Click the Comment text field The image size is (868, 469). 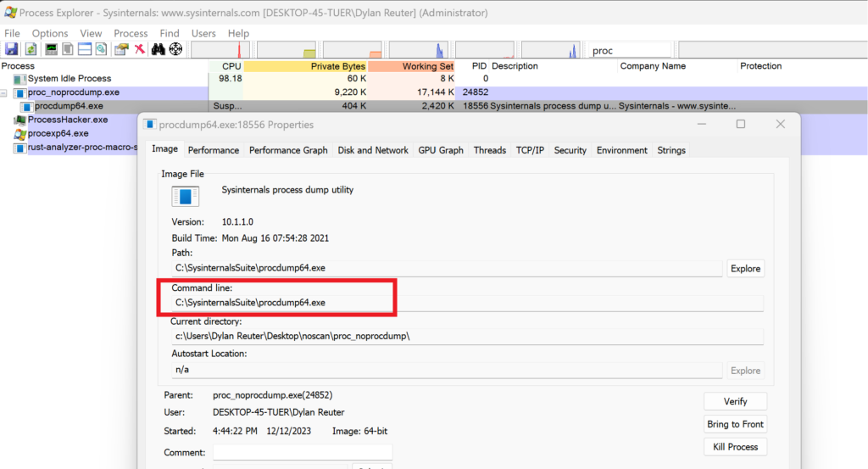(x=303, y=453)
